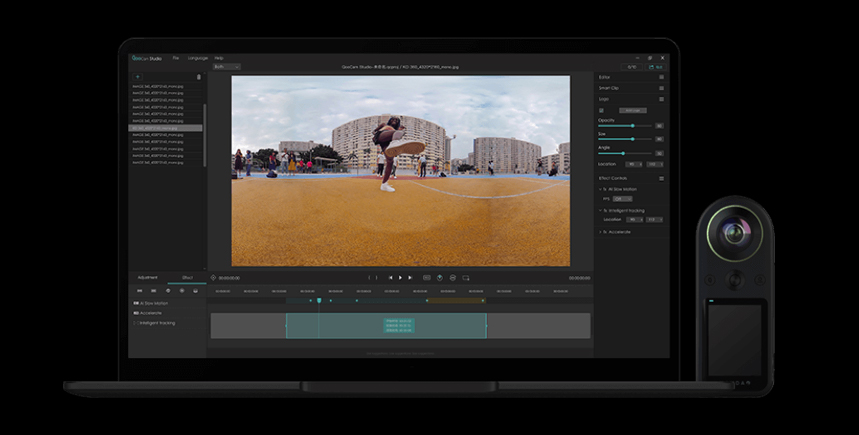Viewport: 859px width, 435px height.
Task: Play the video preview
Action: (x=400, y=278)
